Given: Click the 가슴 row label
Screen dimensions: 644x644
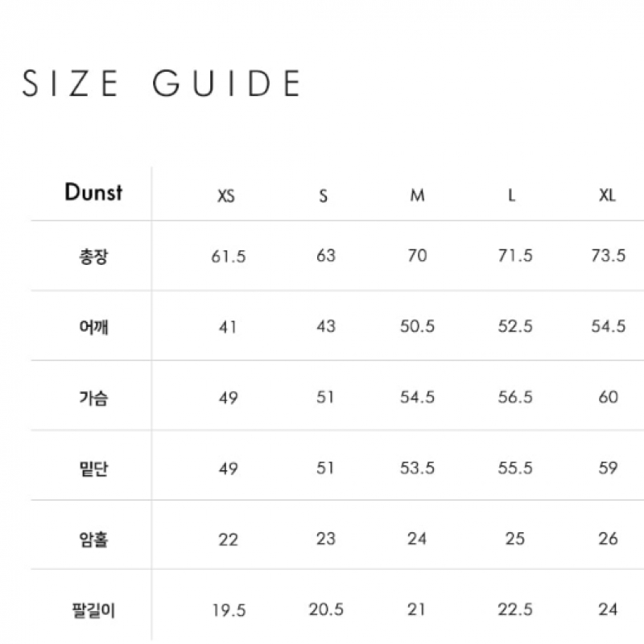Looking at the screenshot, I should pyautogui.click(x=93, y=398).
